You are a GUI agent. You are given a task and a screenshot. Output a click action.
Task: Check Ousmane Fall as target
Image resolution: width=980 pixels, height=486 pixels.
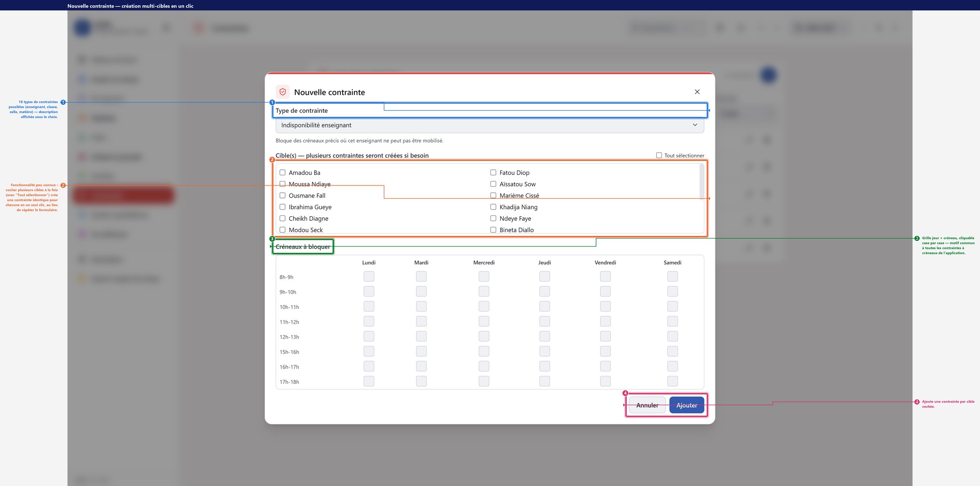pos(282,195)
